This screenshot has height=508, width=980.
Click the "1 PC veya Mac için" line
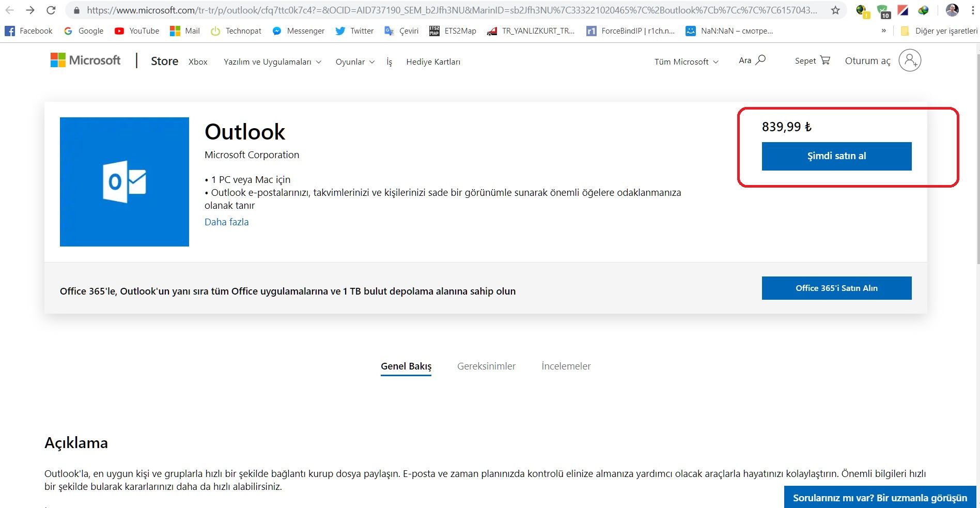click(247, 180)
